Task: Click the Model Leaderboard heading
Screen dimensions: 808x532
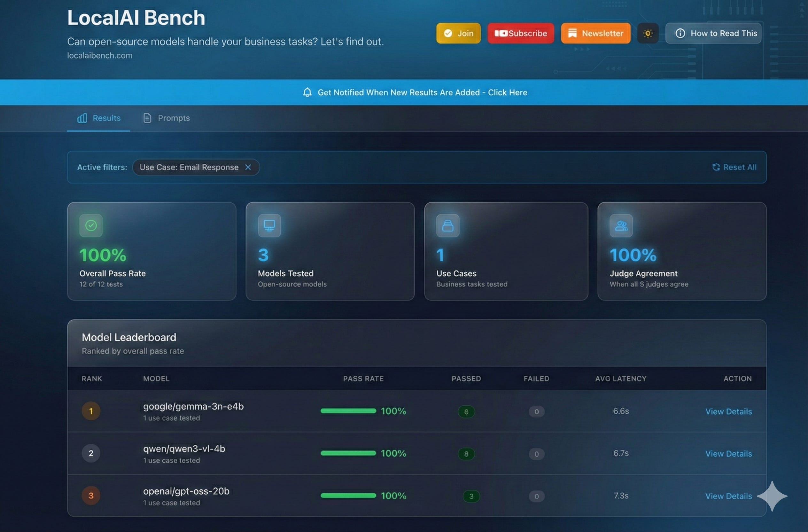Action: pos(129,338)
